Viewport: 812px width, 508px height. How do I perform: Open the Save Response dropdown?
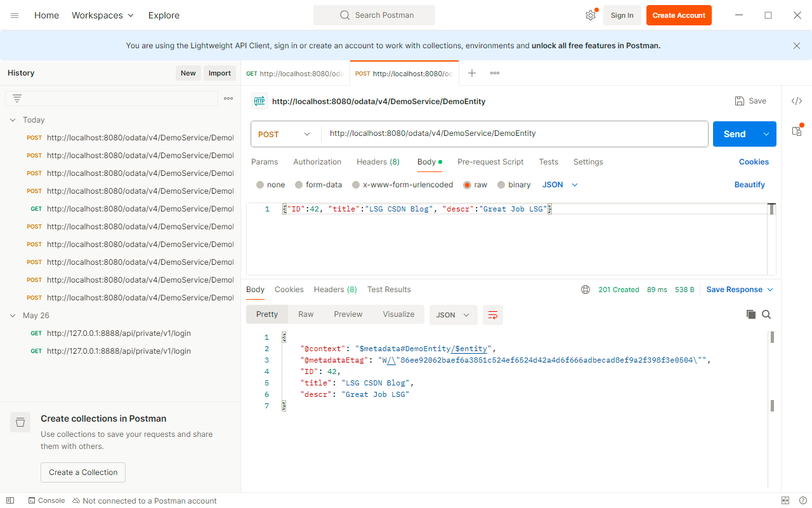coord(740,290)
